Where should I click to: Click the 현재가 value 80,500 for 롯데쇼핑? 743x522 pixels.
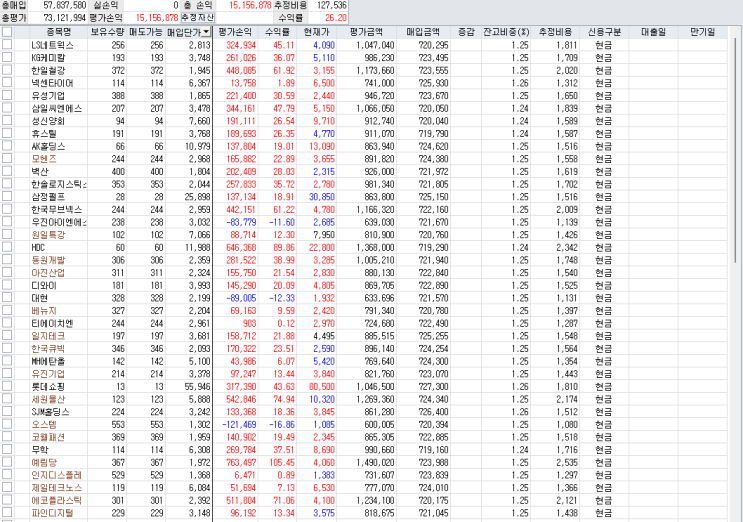click(x=322, y=386)
